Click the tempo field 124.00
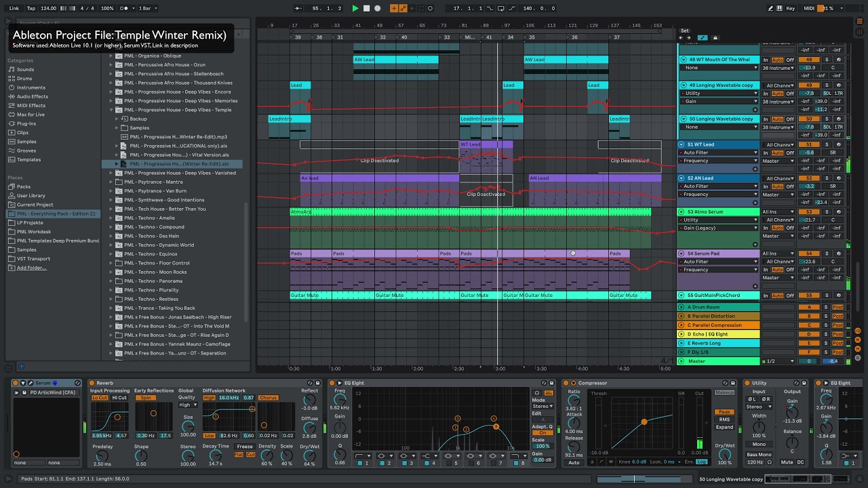Image resolution: width=868 pixels, height=488 pixels. tap(48, 8)
